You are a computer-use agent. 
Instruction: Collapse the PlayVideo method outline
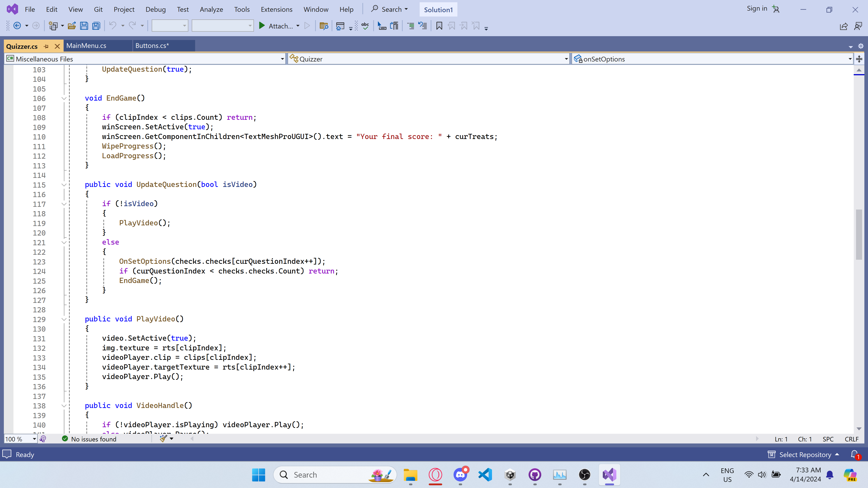click(x=64, y=319)
